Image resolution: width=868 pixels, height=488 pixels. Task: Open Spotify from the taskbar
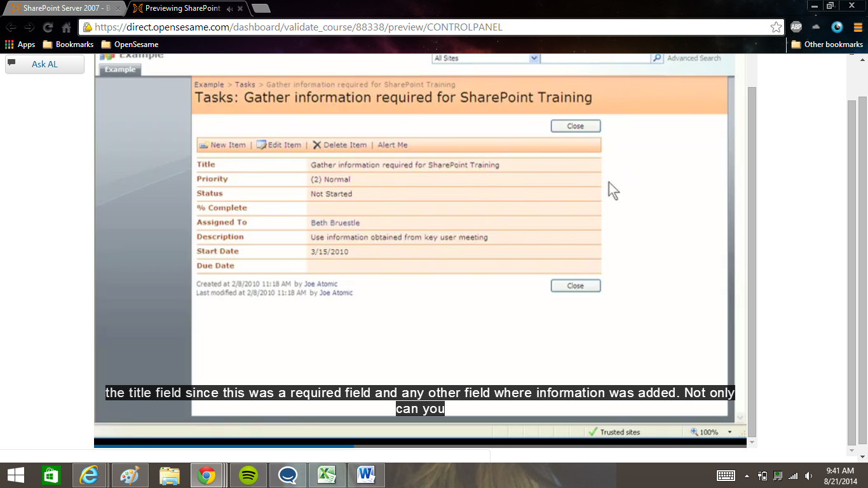point(248,475)
